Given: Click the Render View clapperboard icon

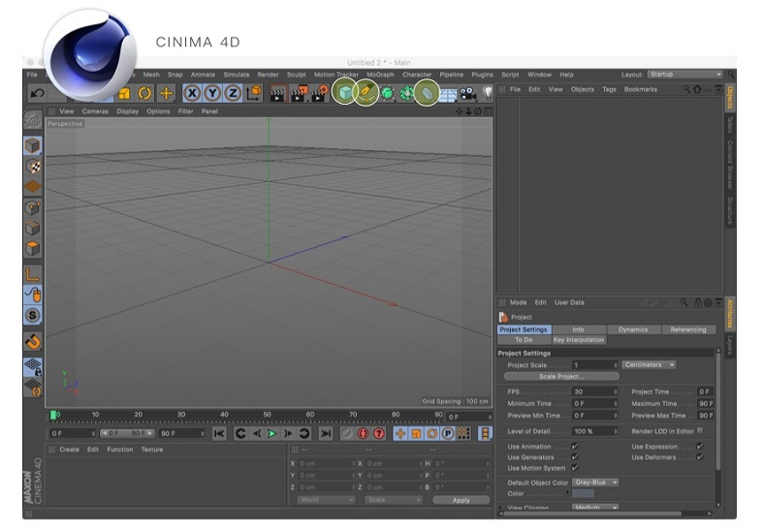Looking at the screenshot, I should (278, 93).
